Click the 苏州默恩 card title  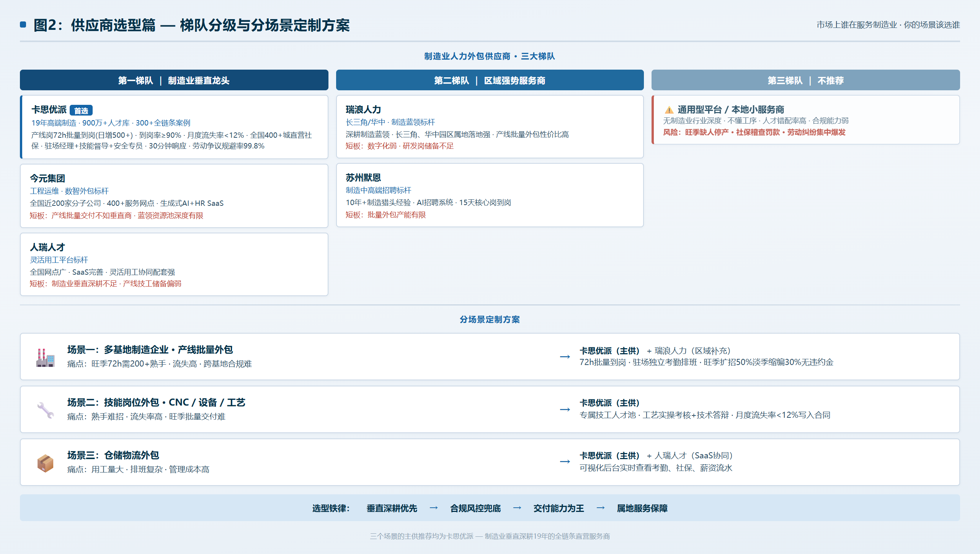(x=363, y=178)
